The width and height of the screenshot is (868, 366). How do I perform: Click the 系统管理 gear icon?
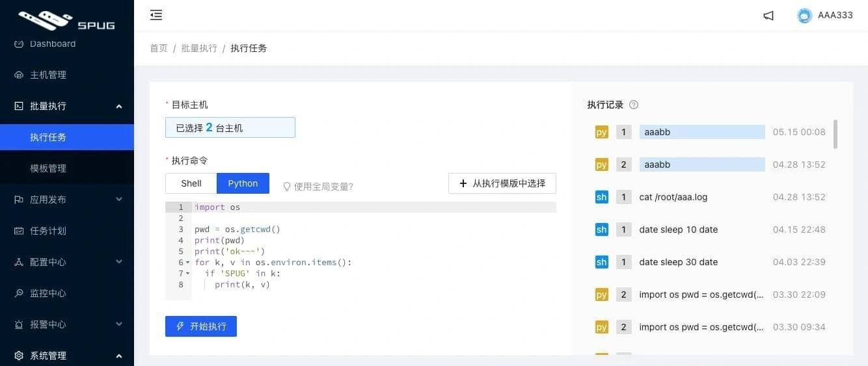pyautogui.click(x=19, y=356)
